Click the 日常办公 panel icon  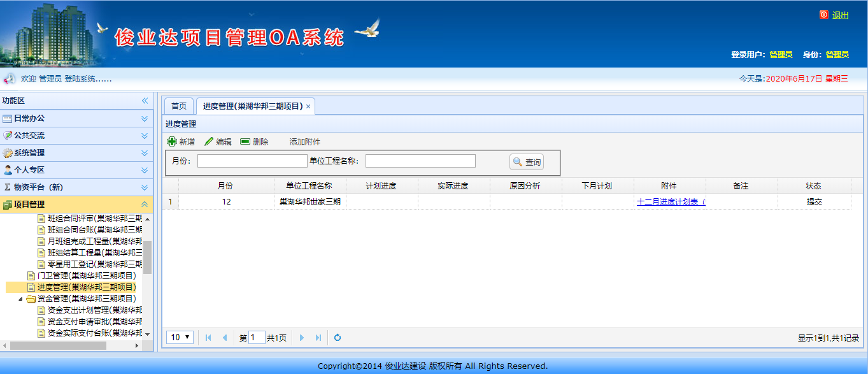click(x=8, y=119)
